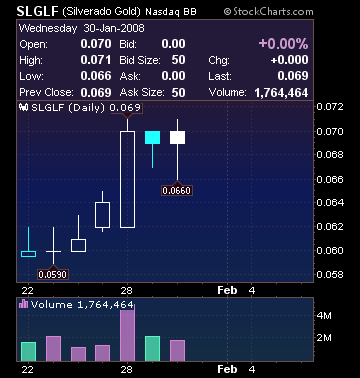Click the Feb label under the volume panel

click(x=227, y=369)
